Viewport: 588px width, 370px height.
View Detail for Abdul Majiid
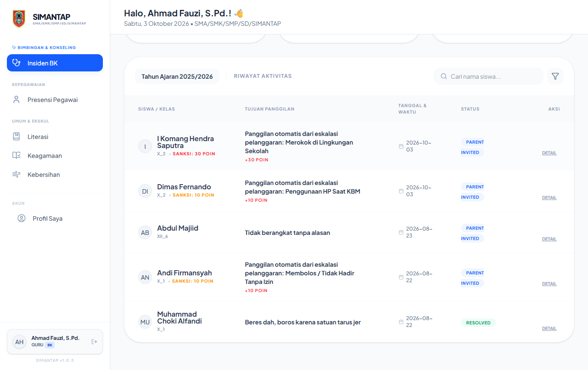pos(549,239)
